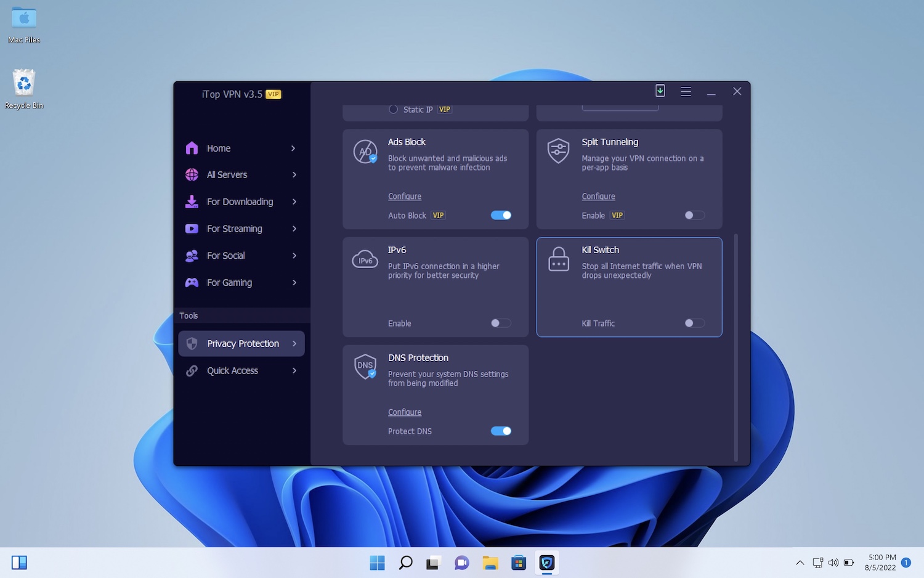Turn off the Auto Block toggle
This screenshot has height=578, width=924.
click(501, 215)
